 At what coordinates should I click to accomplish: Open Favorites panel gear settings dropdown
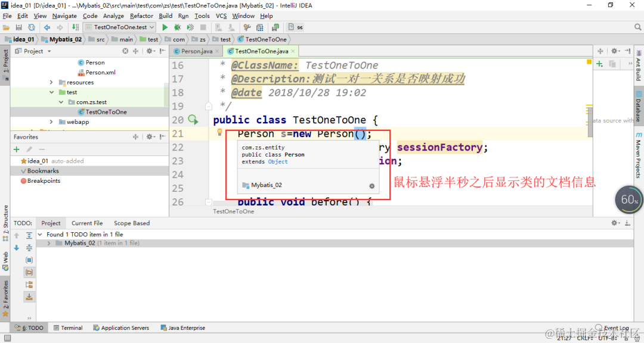point(150,136)
